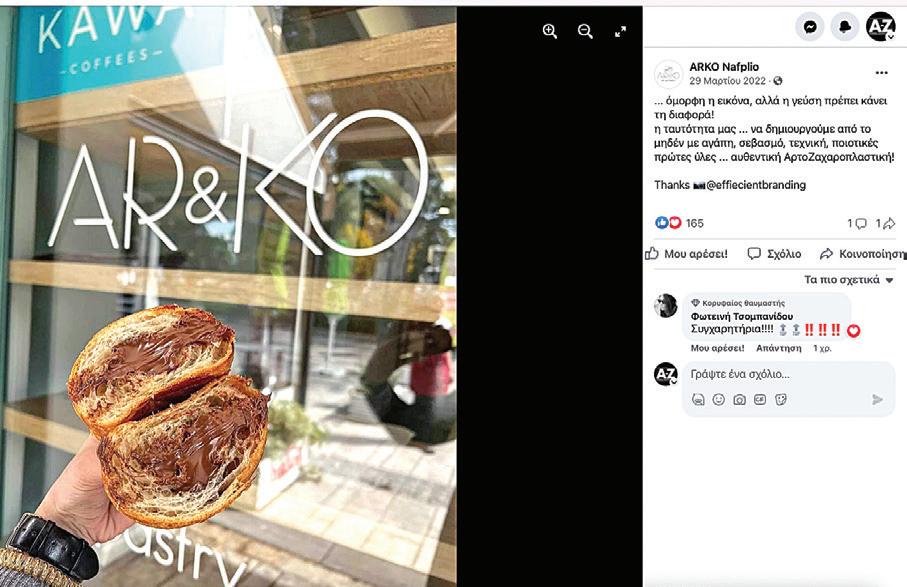907x587 pixels.
Task: Open the post options three-dots menu
Action: (881, 73)
